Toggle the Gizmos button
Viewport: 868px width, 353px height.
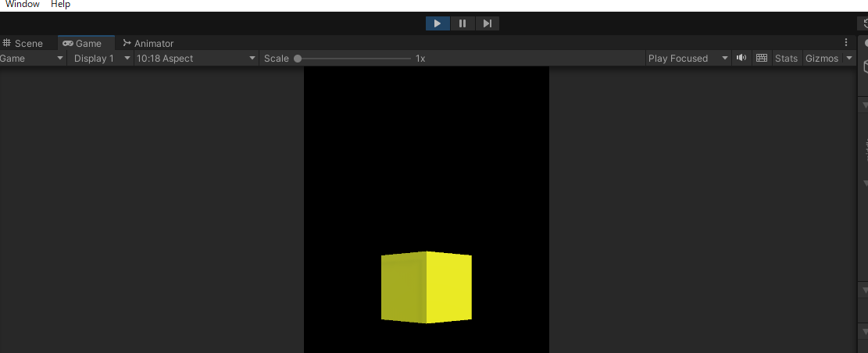pyautogui.click(x=822, y=58)
